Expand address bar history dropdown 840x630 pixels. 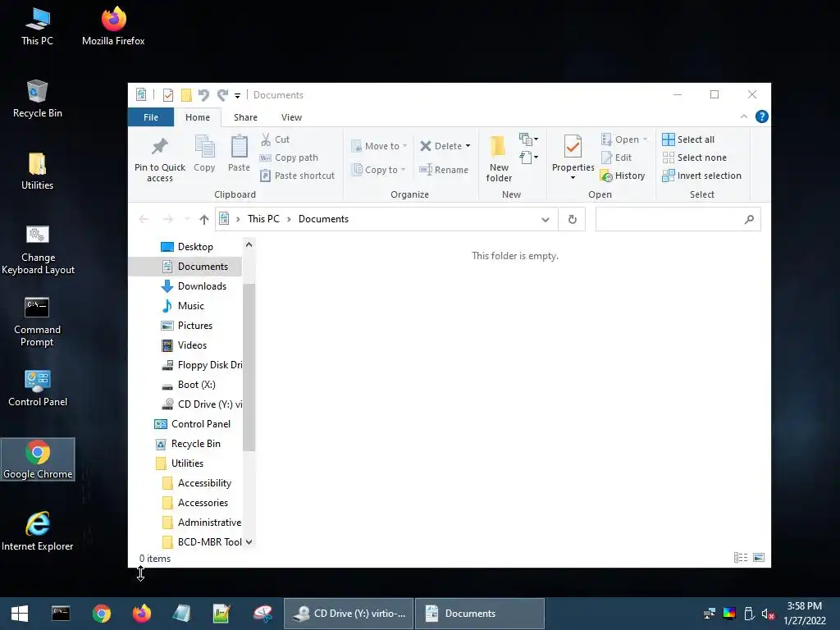click(x=546, y=219)
